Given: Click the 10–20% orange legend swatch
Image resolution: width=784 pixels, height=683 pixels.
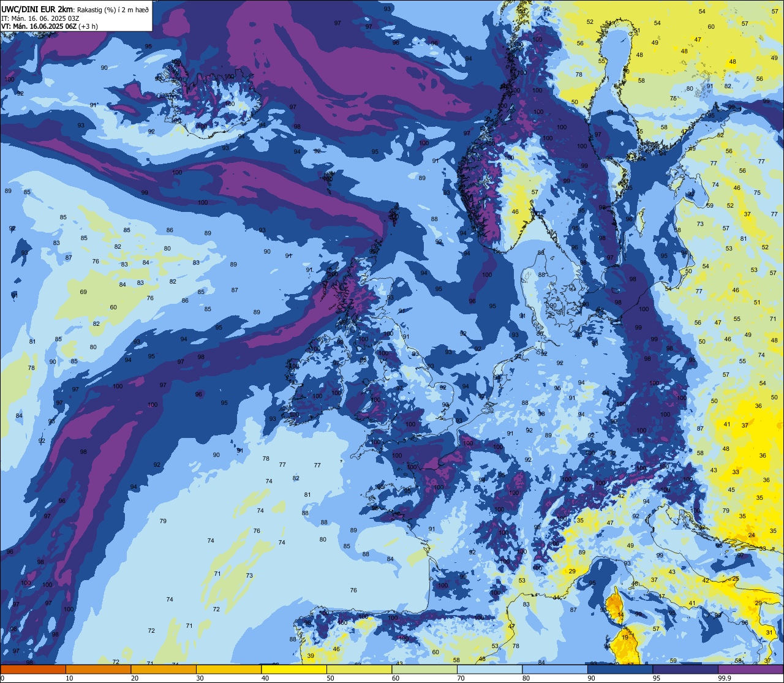Looking at the screenshot, I should 98,669.
